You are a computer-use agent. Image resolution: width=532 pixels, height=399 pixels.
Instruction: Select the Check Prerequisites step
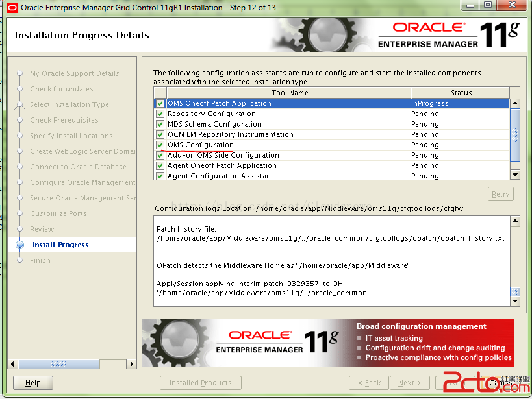[64, 120]
